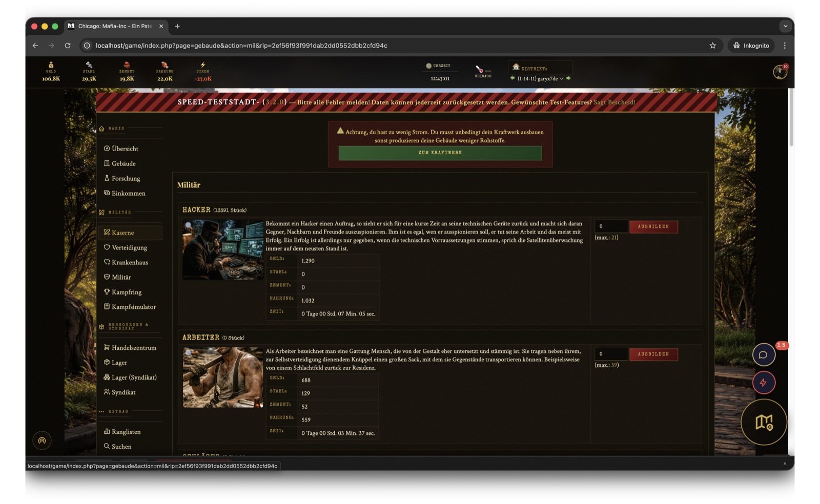Open a new browser tab
Screen dimensions: 820x504
tap(177, 26)
